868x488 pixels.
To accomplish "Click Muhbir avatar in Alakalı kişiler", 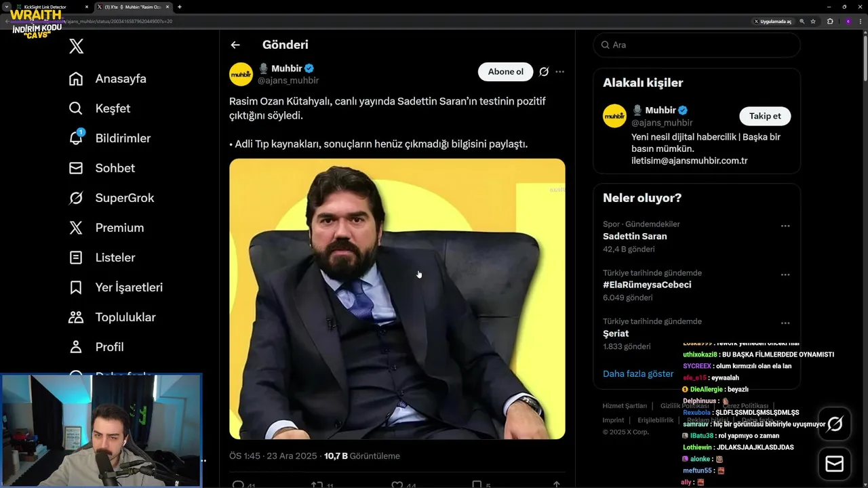I will click(614, 116).
